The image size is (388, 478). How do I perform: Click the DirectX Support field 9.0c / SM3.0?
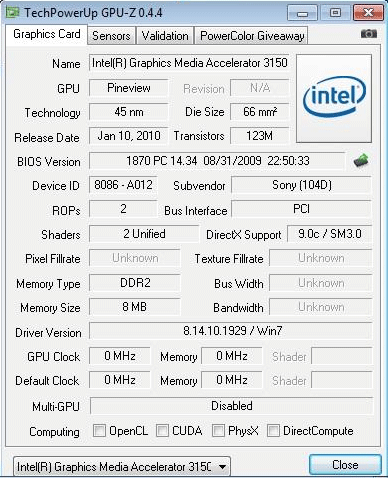pos(329,234)
